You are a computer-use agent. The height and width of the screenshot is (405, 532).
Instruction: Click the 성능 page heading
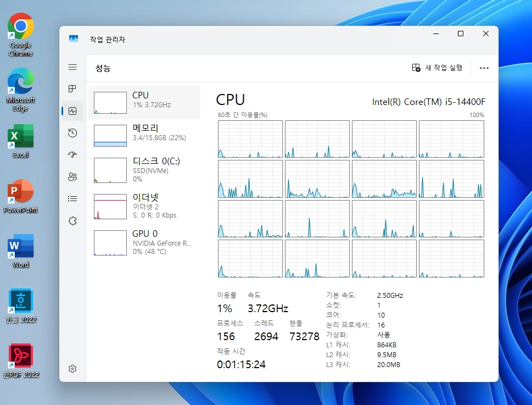click(103, 68)
